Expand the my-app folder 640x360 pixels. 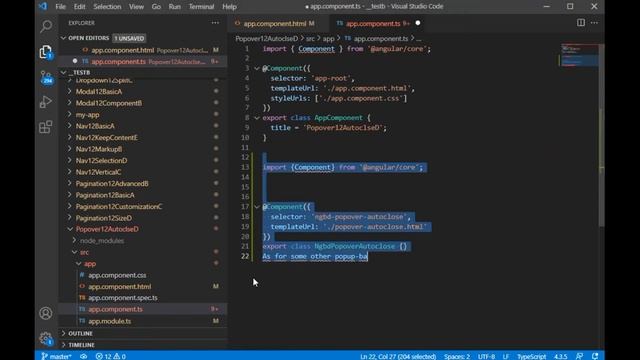[x=87, y=115]
